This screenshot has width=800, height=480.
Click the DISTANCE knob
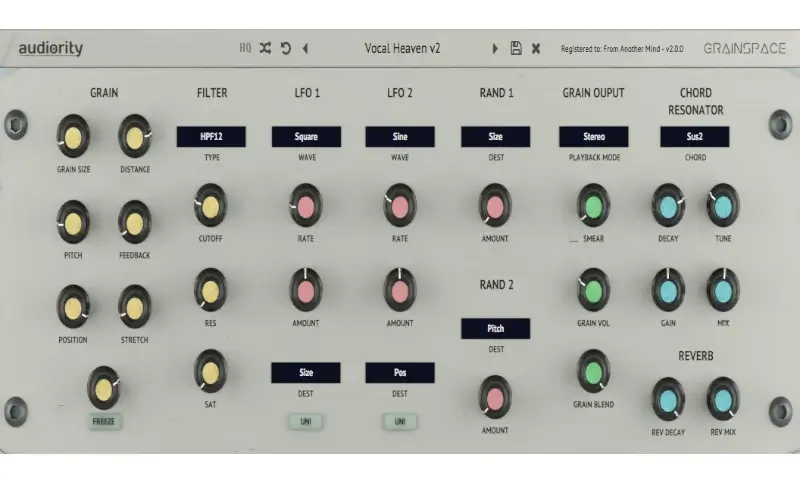[135, 137]
